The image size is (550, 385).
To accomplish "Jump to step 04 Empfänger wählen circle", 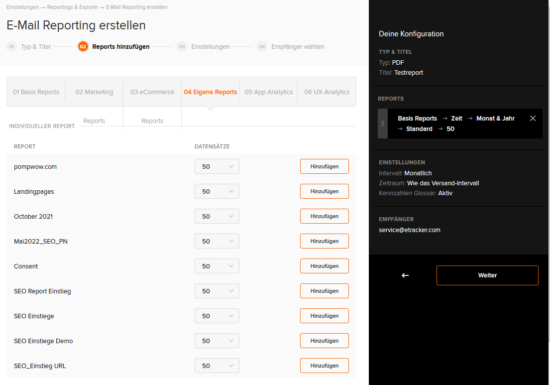I will click(x=262, y=47).
